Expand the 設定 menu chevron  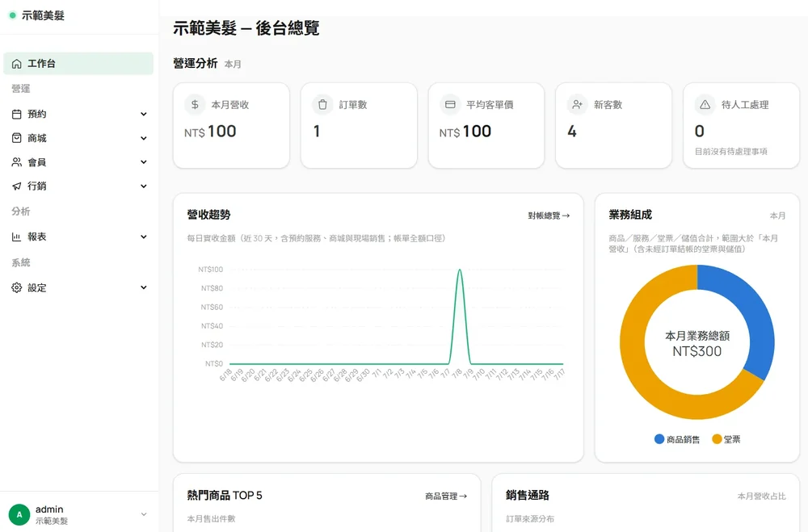144,287
